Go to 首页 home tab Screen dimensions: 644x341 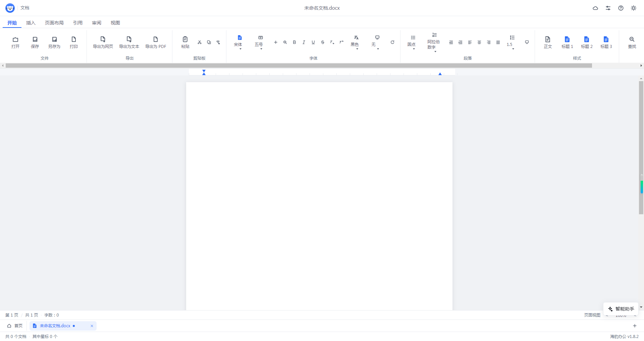[15, 326]
